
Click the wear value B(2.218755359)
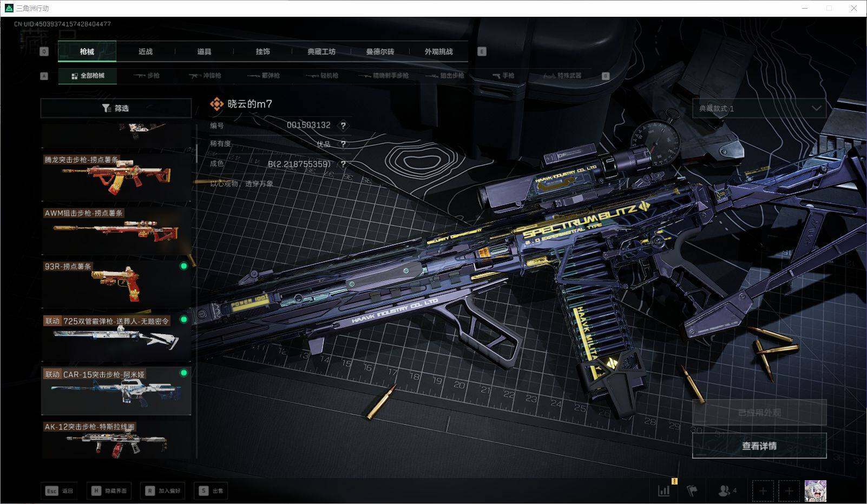point(299,164)
